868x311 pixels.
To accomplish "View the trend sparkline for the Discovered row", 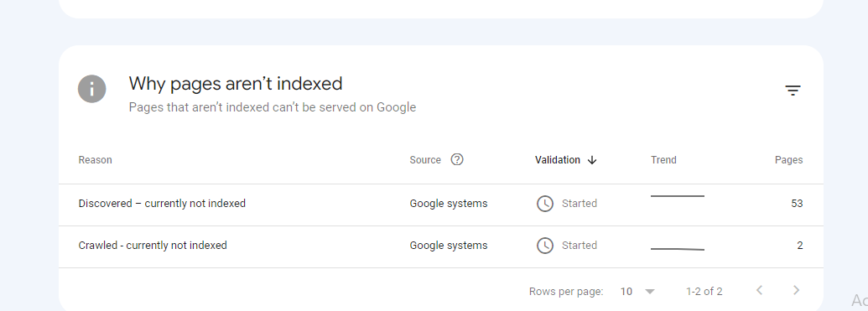I will [678, 196].
